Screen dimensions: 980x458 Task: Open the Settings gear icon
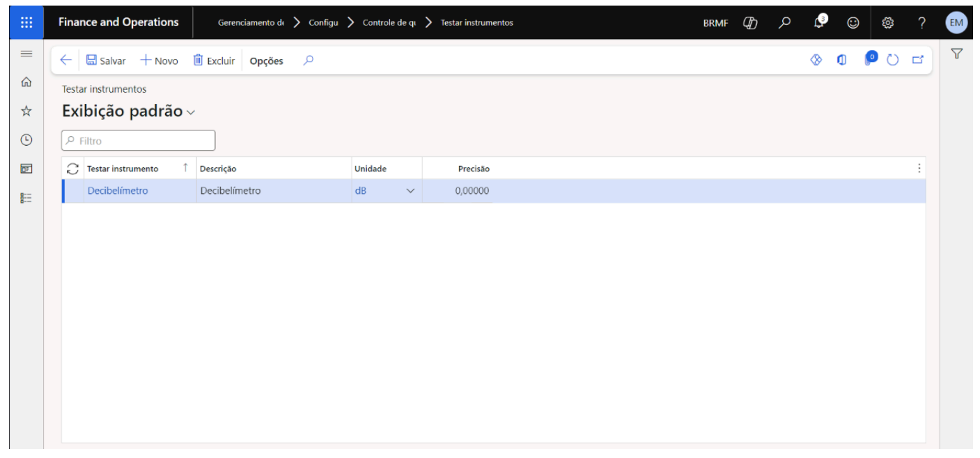pos(887,22)
